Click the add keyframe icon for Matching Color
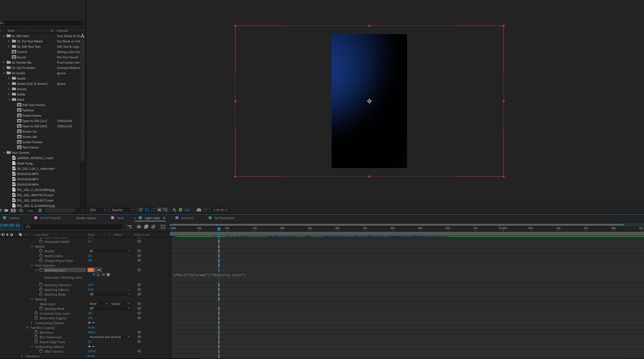This screenshot has width=644, height=359. pos(41,270)
